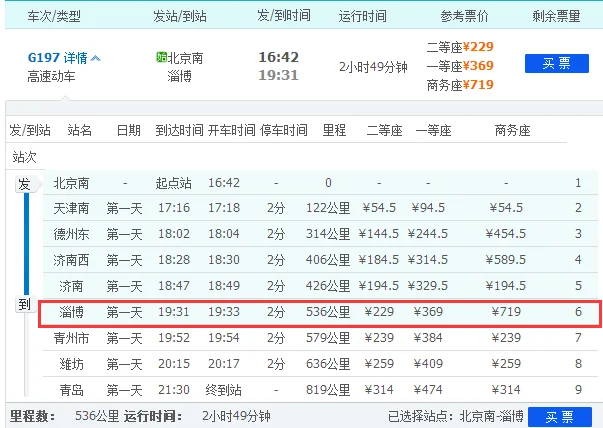This screenshot has height=428, width=603.
Task: Select the 潍坊 station name
Action: coord(72,364)
